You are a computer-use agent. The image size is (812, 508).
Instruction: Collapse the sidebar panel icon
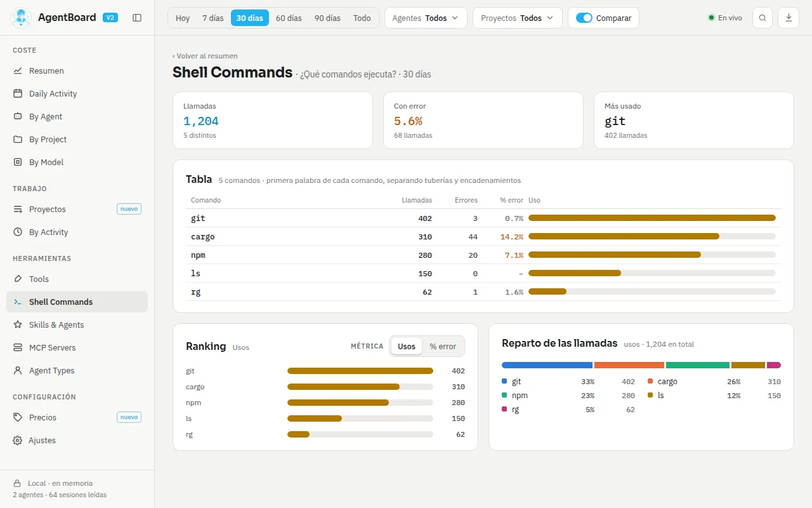point(137,18)
